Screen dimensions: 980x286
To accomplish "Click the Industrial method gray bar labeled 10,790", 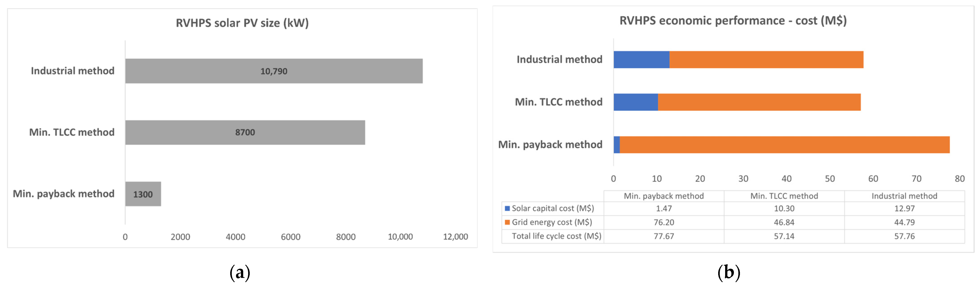I will pyautogui.click(x=273, y=71).
